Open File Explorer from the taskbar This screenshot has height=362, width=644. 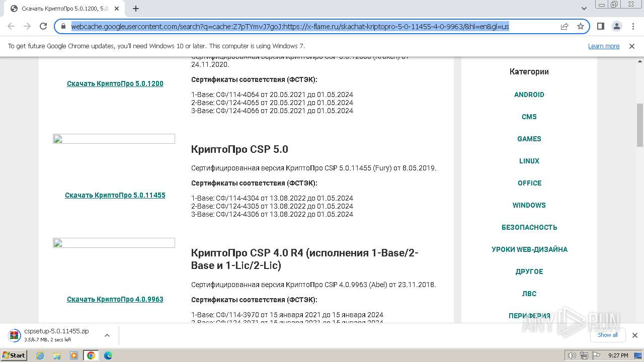click(x=57, y=355)
